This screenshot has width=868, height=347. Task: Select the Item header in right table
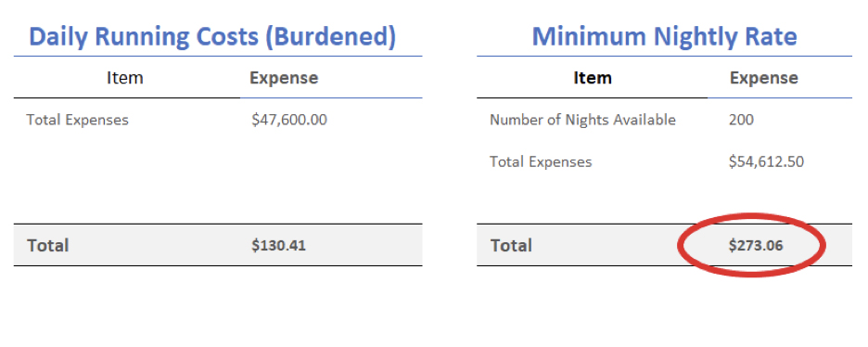(x=593, y=78)
